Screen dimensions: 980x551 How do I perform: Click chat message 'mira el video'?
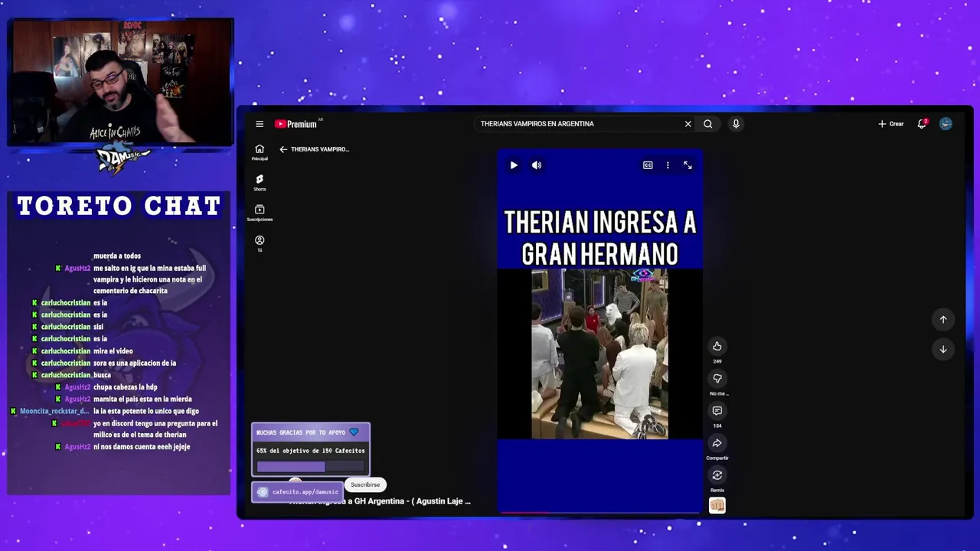click(x=113, y=351)
